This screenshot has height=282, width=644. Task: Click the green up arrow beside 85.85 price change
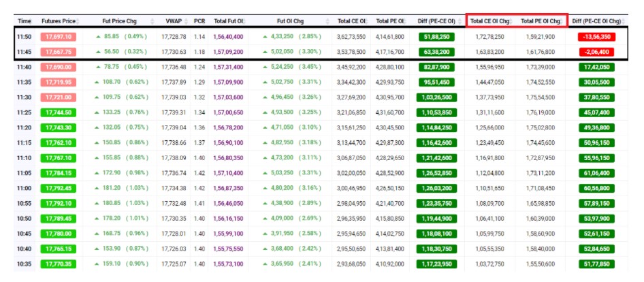98,36
